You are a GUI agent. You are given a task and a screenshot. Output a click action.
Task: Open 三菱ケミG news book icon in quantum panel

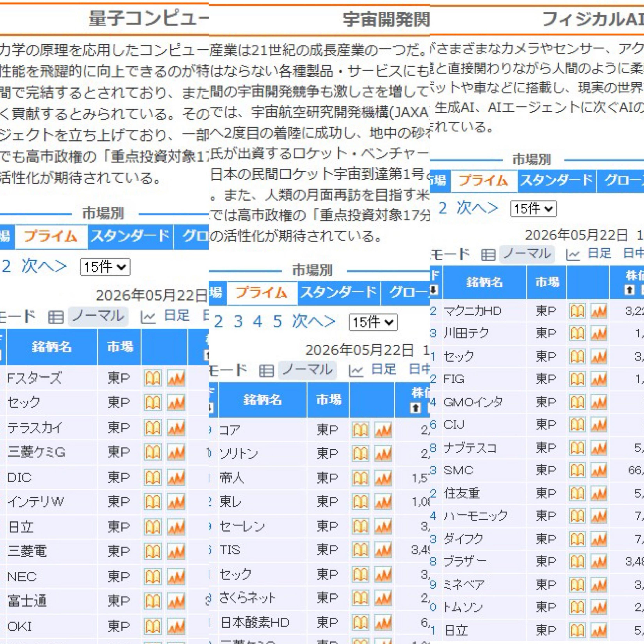pyautogui.click(x=153, y=452)
